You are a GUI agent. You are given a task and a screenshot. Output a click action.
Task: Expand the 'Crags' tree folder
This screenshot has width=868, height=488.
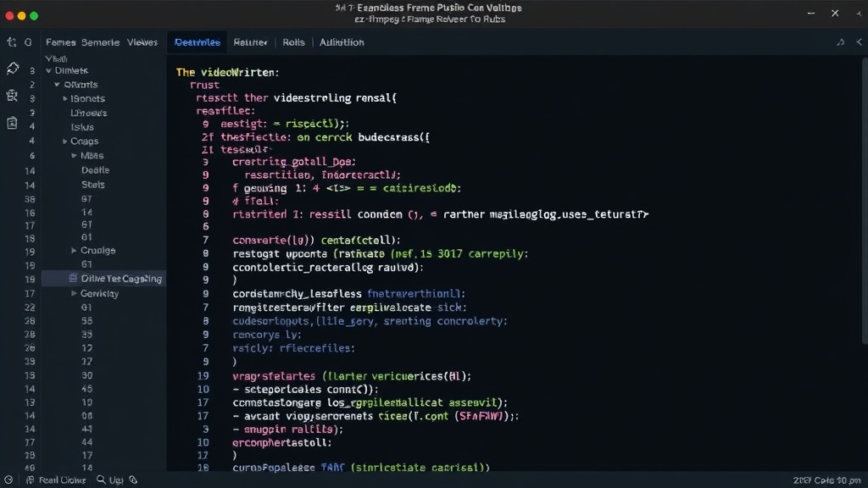(65, 141)
